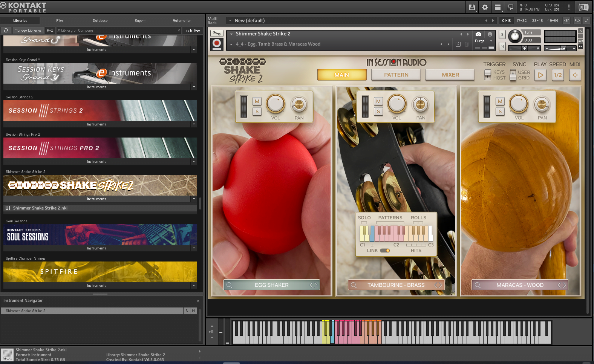The height and width of the screenshot is (364, 594).
Task: Click the snapshot camera icon
Action: point(478,34)
